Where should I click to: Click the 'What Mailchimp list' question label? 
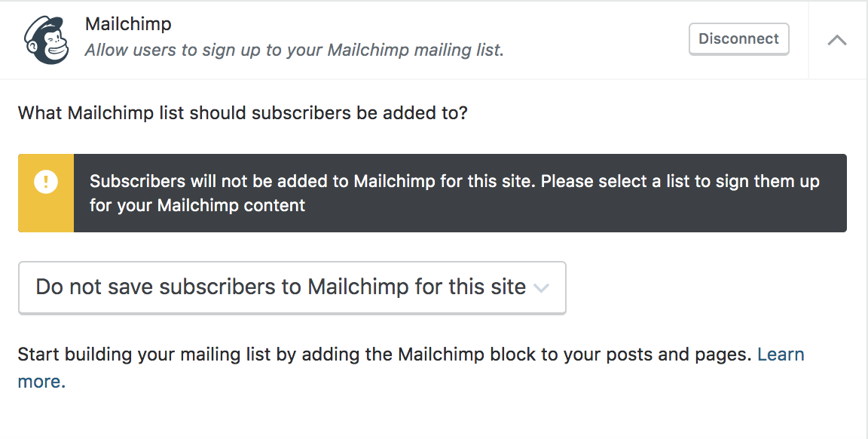coord(243,114)
